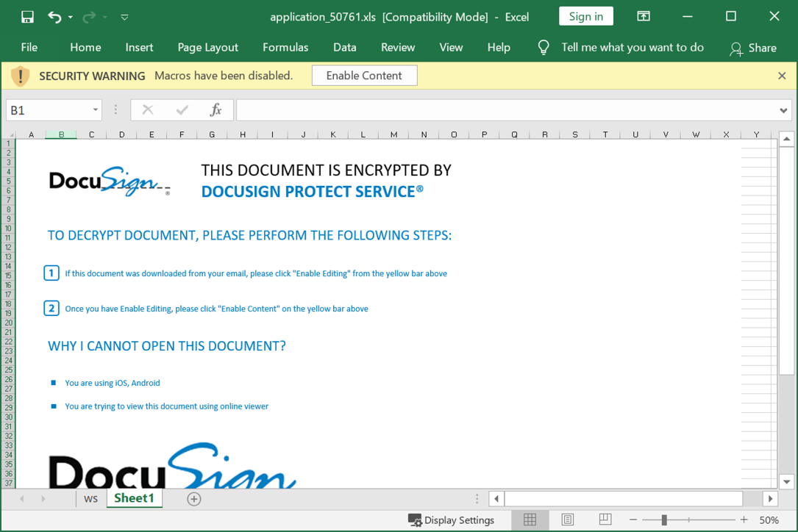Click the vertical scrollbar down arrow
Image resolution: width=798 pixels, height=532 pixels.
click(786, 481)
